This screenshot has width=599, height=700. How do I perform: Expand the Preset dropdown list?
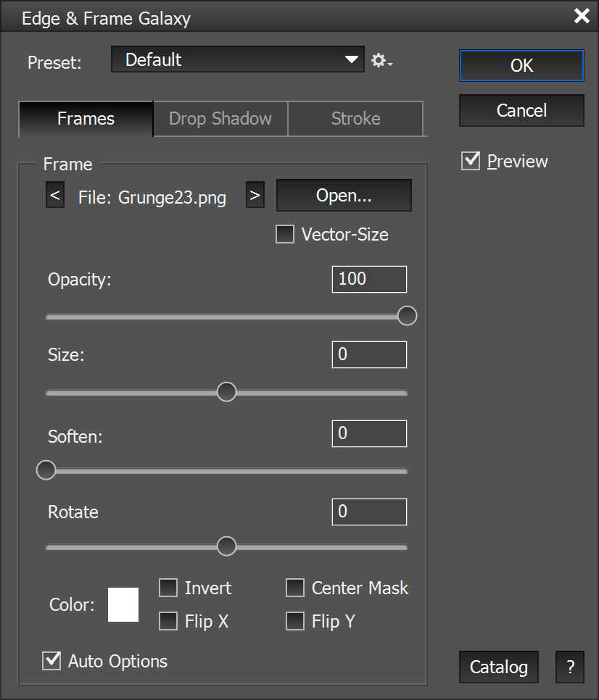click(352, 59)
